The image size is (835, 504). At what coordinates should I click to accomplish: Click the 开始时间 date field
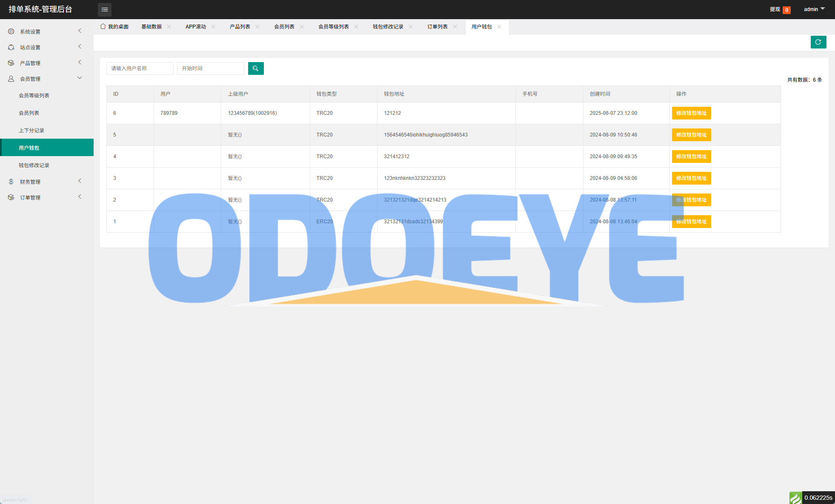tap(210, 68)
